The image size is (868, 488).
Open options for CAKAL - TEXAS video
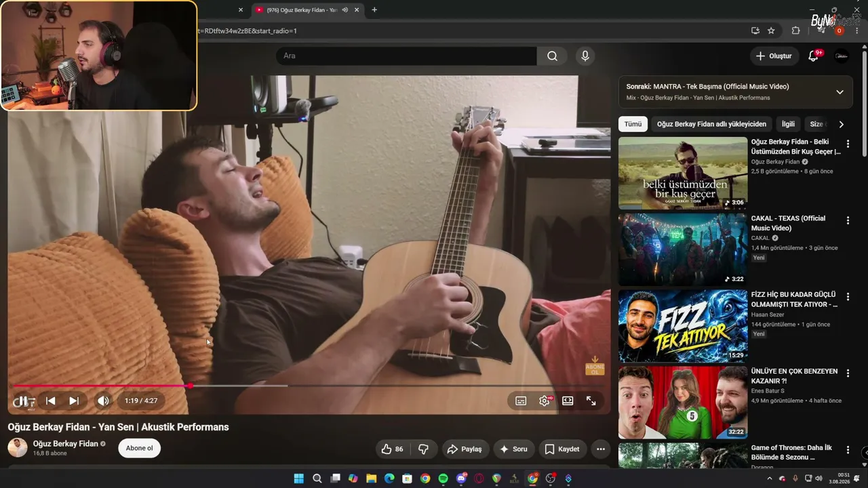tap(848, 220)
